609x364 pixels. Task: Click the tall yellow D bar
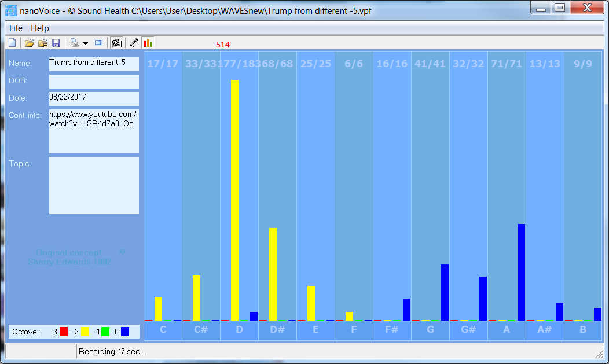tap(234, 200)
